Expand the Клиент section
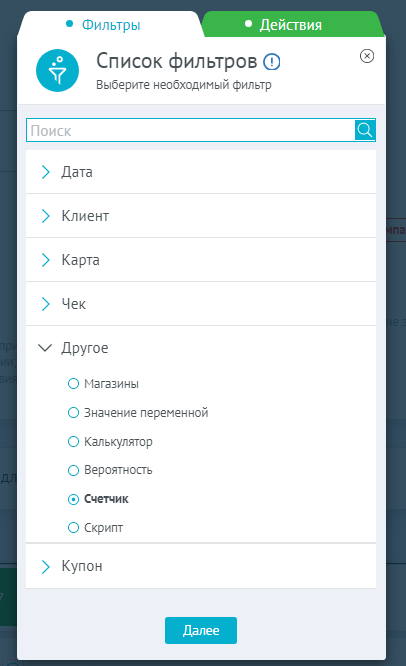The image size is (406, 666). pos(201,216)
